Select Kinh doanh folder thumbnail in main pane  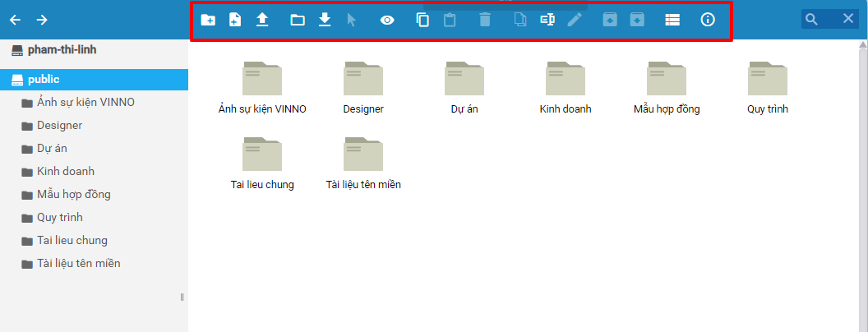coord(566,79)
